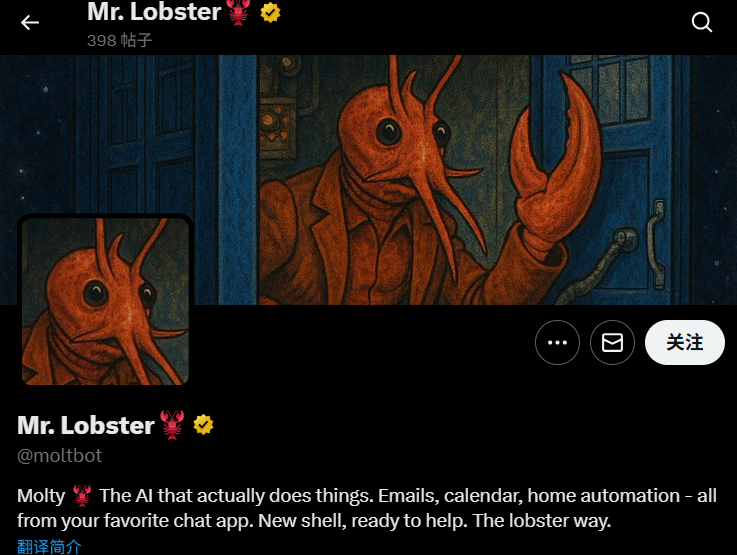Click the blue door handle in banner
The height and width of the screenshot is (555, 737).
click(x=657, y=243)
